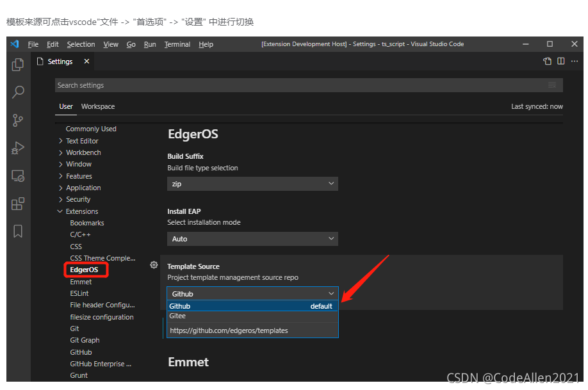
Task: Click the Template Source setting title
Action: (x=193, y=266)
